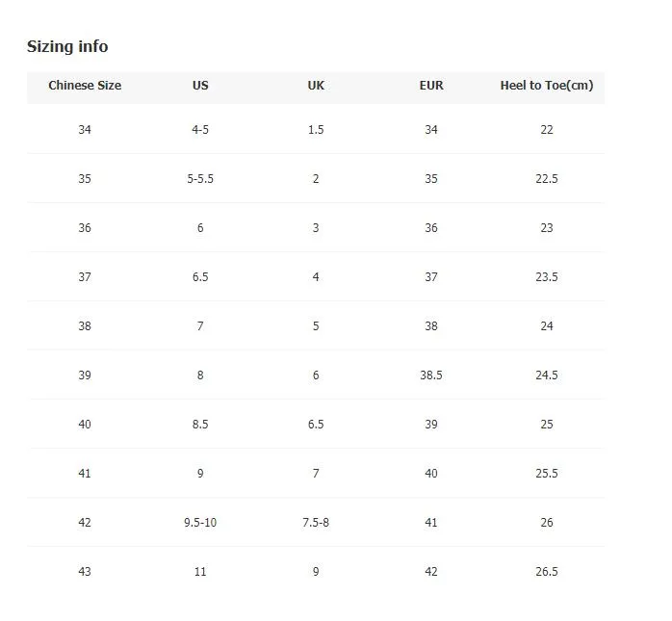Click the Sizing info heading

tap(67, 46)
